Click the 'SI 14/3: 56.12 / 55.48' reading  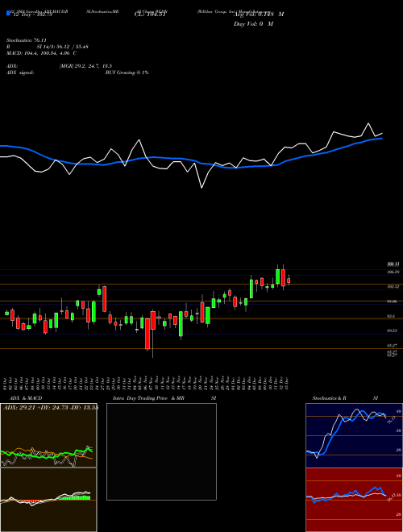[63, 47]
